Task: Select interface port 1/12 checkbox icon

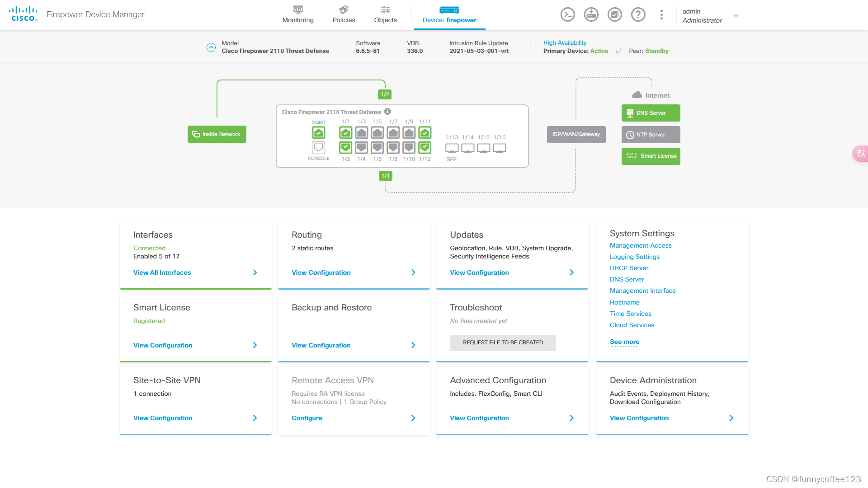Action: click(425, 148)
